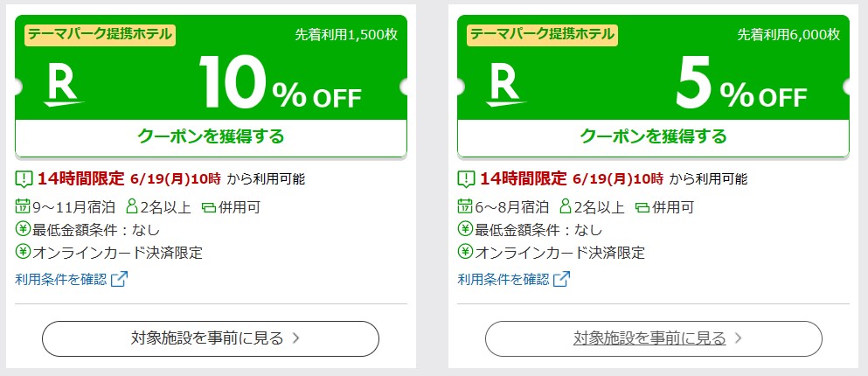This screenshot has height=376, width=868.
Task: Click the 併用可 card icon in left coupon
Action: (208, 208)
